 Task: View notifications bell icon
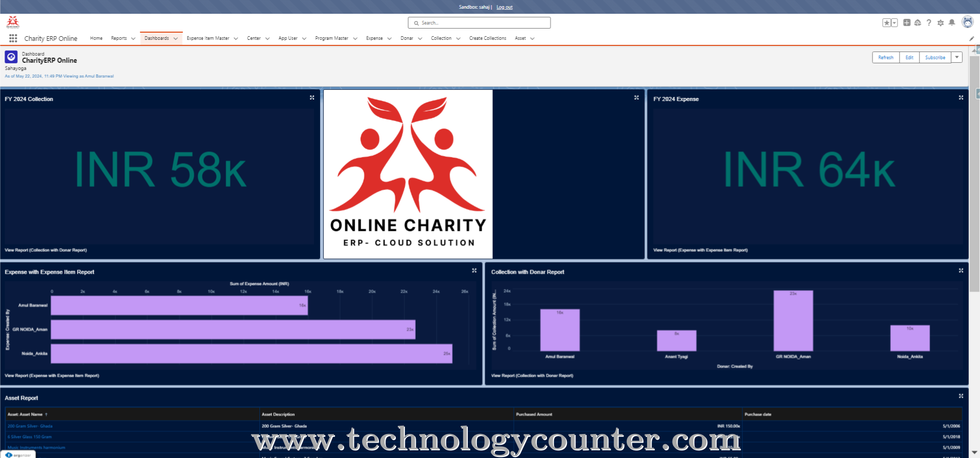coord(952,22)
